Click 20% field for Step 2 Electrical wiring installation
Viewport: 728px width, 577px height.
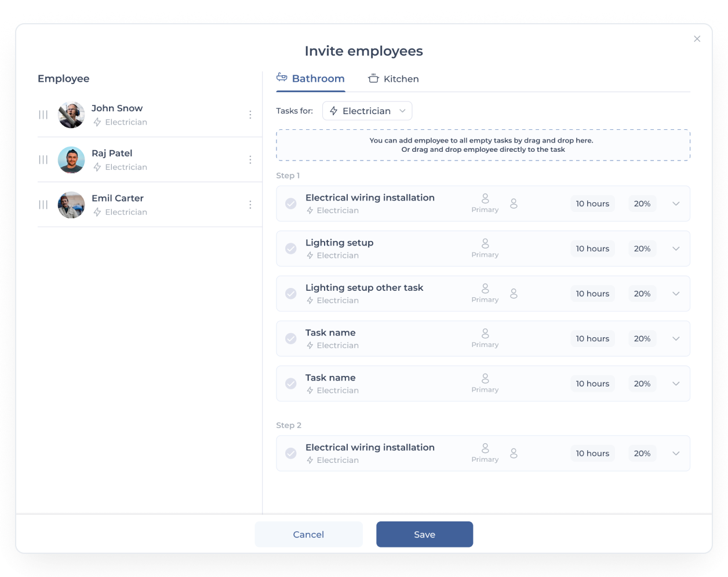click(x=642, y=454)
